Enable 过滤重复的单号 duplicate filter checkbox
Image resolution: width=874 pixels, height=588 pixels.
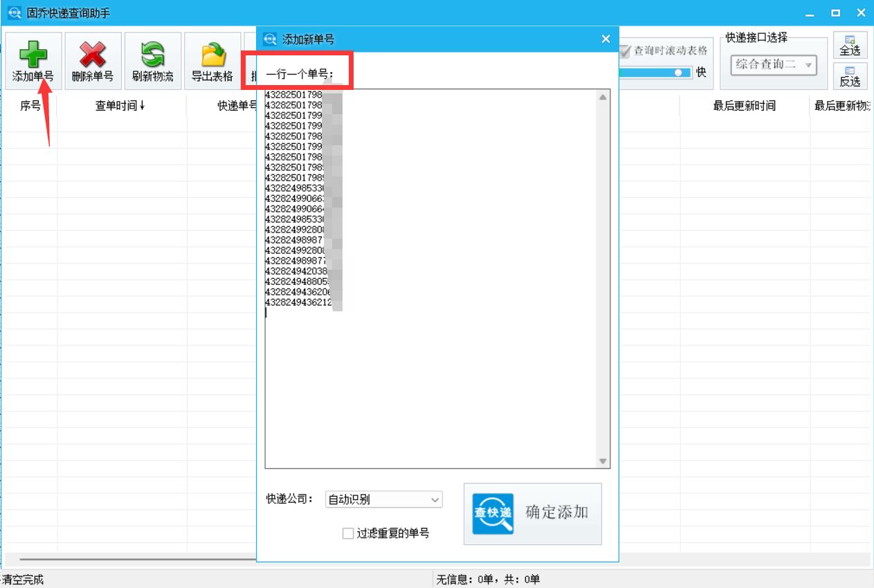pyautogui.click(x=347, y=533)
